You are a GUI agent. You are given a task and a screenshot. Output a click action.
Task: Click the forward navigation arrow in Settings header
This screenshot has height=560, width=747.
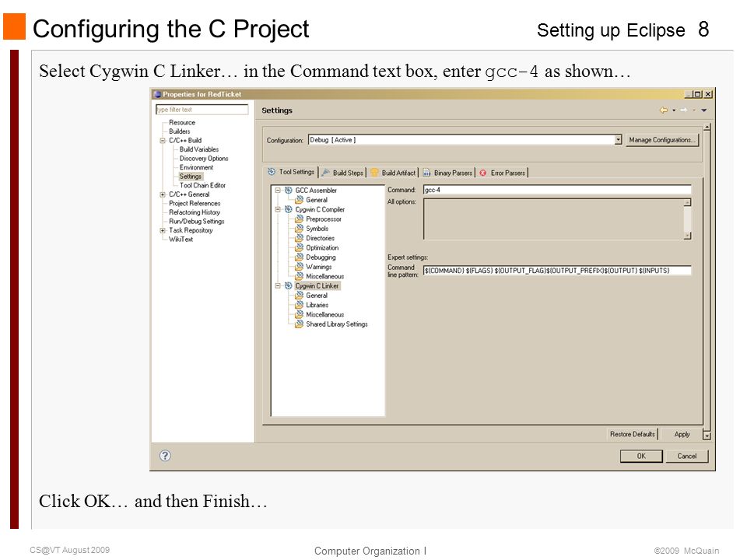(684, 110)
